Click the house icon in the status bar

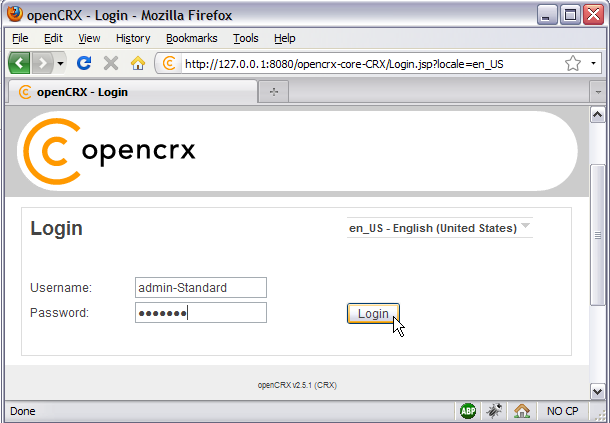(522, 411)
